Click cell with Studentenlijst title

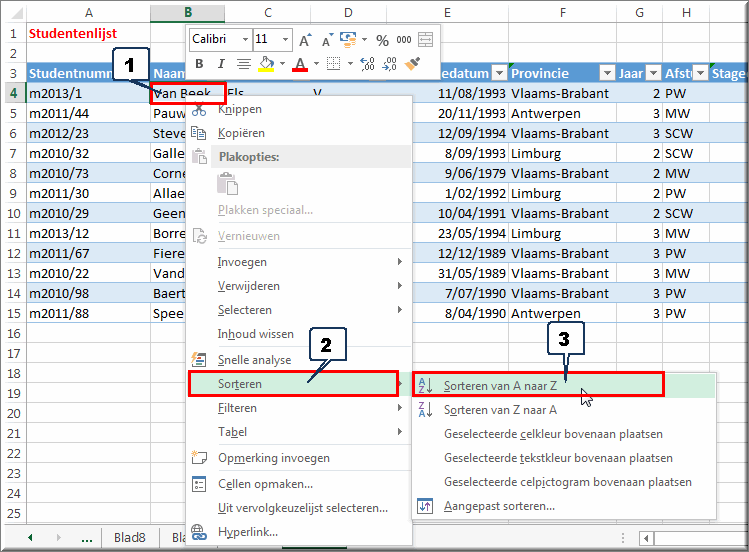pyautogui.click(x=88, y=33)
